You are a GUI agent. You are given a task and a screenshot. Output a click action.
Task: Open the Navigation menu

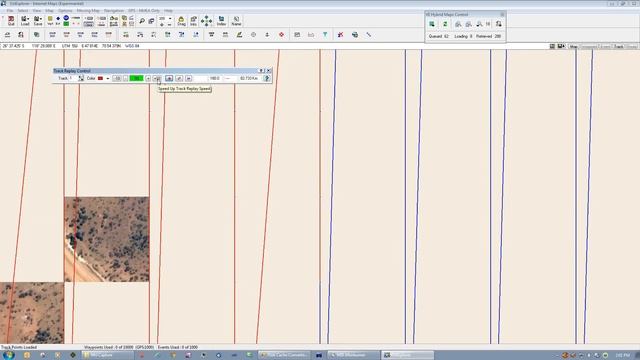pyautogui.click(x=114, y=11)
